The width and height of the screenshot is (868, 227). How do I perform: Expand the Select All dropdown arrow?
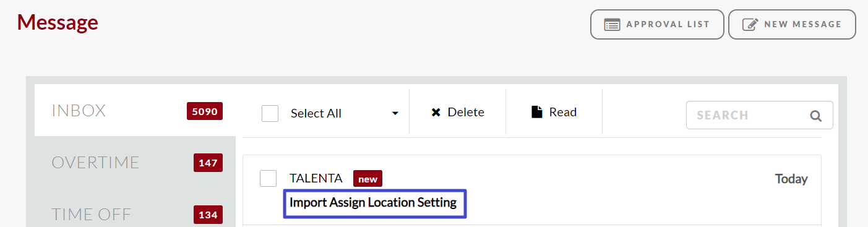tap(395, 114)
